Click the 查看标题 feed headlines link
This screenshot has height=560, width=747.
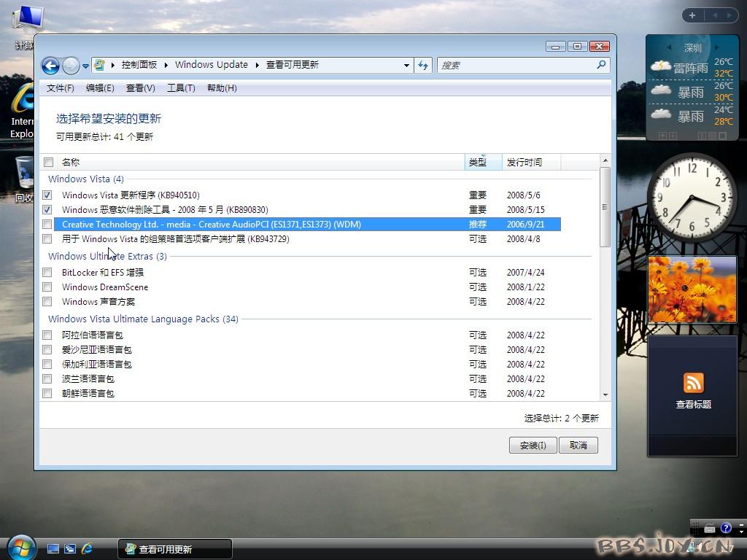[x=693, y=404]
